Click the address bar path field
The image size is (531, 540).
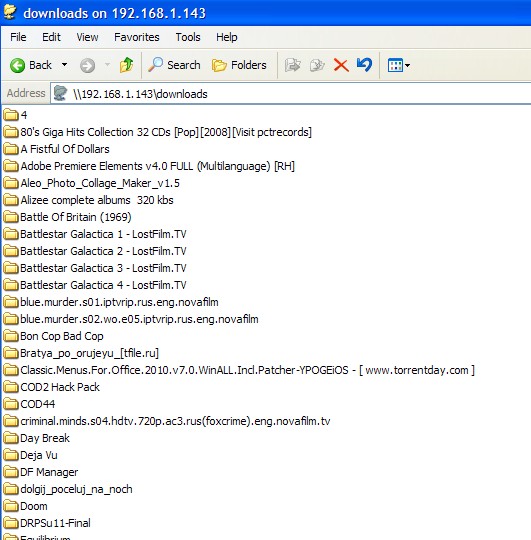tap(291, 94)
